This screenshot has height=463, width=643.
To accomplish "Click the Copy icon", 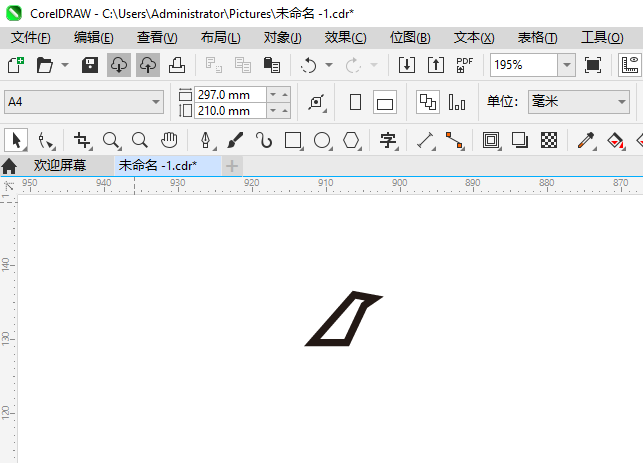I will pyautogui.click(x=243, y=65).
